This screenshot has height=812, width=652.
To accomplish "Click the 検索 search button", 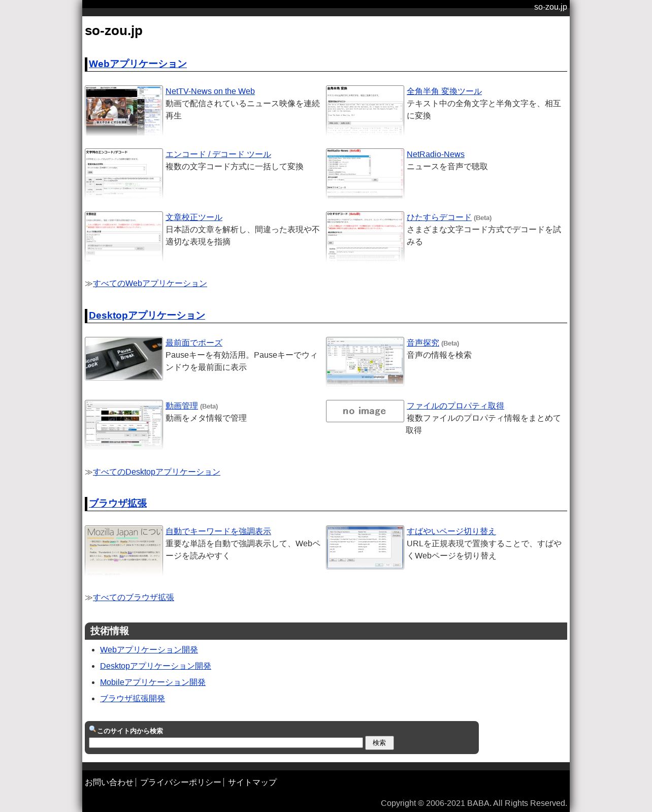I will [x=379, y=743].
